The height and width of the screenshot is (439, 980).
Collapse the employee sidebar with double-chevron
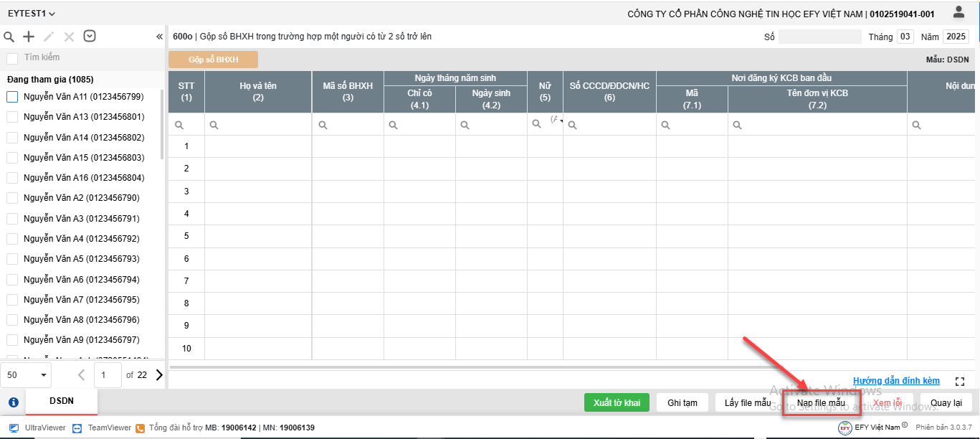coord(159,37)
